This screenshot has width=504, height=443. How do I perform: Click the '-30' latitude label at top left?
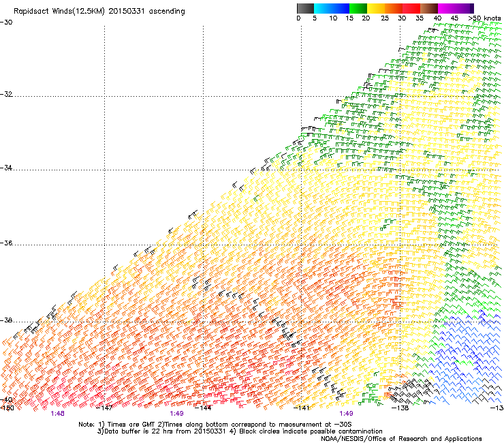click(6, 22)
